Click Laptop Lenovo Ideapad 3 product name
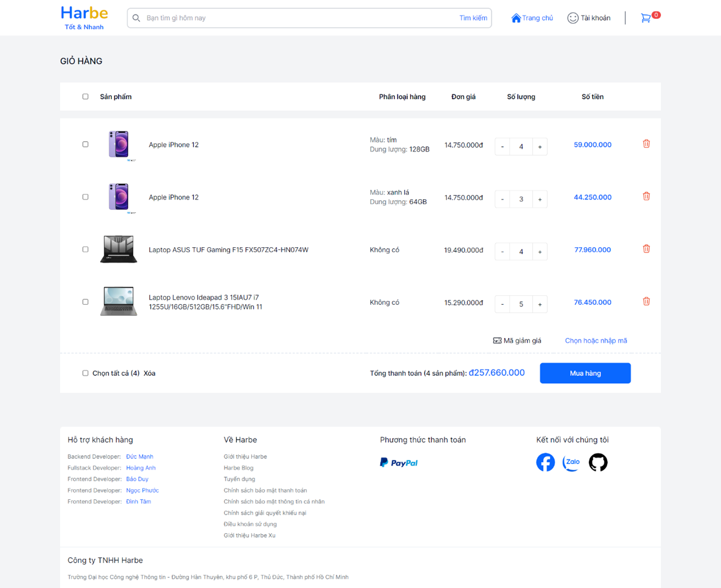This screenshot has width=721, height=588. [x=205, y=302]
